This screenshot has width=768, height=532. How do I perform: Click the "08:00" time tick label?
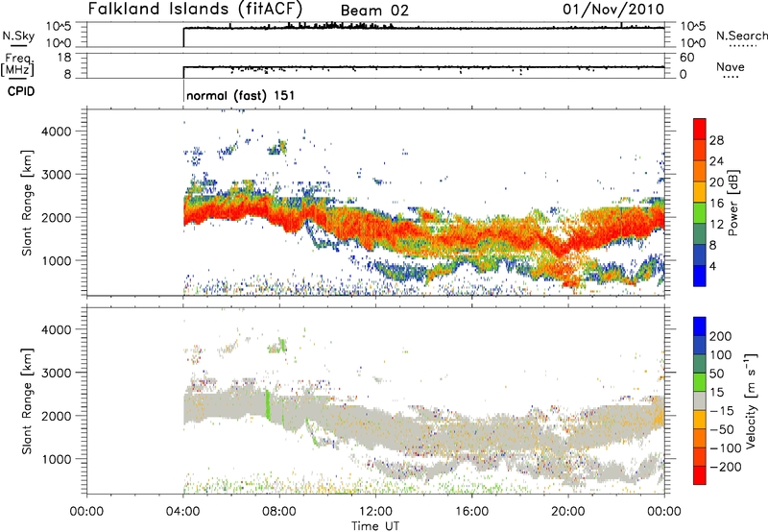tap(279, 512)
